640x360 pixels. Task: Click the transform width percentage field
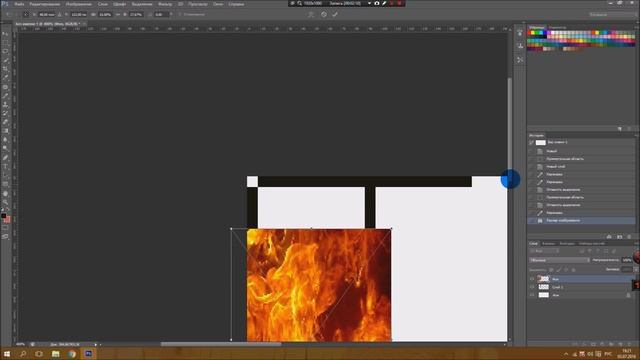[x=104, y=14]
